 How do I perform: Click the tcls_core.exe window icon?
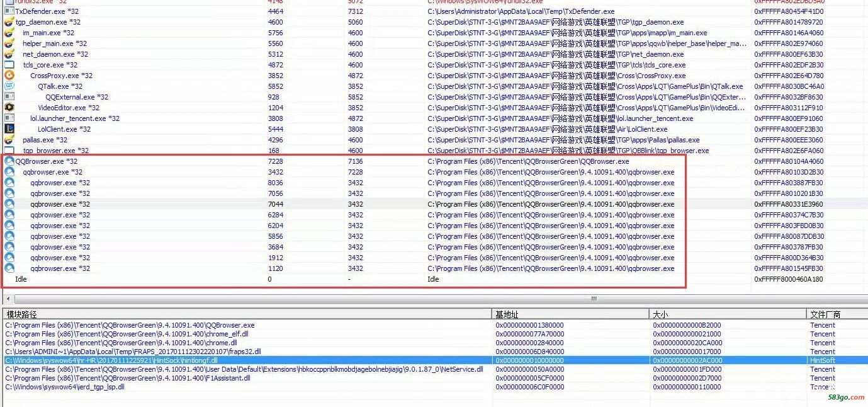tap(9, 65)
